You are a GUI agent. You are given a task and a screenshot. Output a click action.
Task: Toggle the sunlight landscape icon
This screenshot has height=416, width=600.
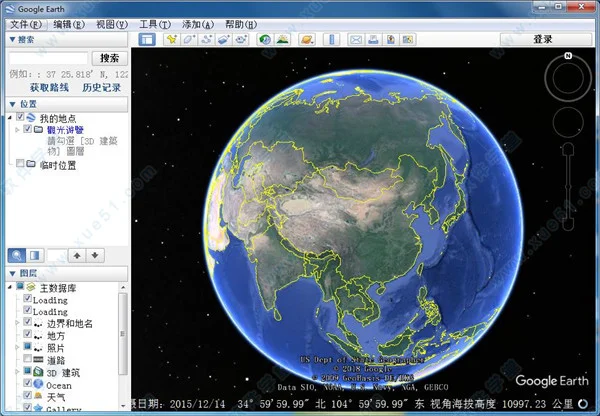coord(282,39)
